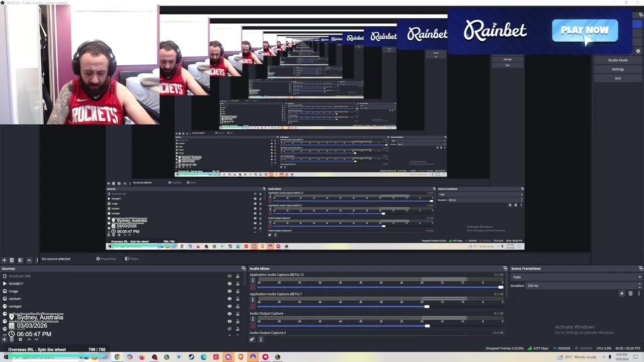The height and width of the screenshot is (362, 644).
Task: Select the rainbert source row
Action: point(114,299)
